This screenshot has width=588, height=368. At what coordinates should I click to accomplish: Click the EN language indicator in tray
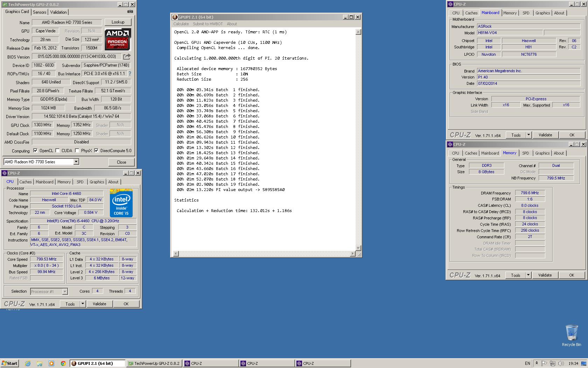click(527, 363)
